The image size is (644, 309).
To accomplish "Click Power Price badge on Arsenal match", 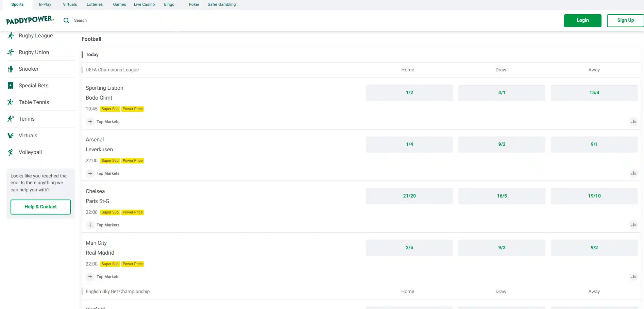I will click(133, 161).
